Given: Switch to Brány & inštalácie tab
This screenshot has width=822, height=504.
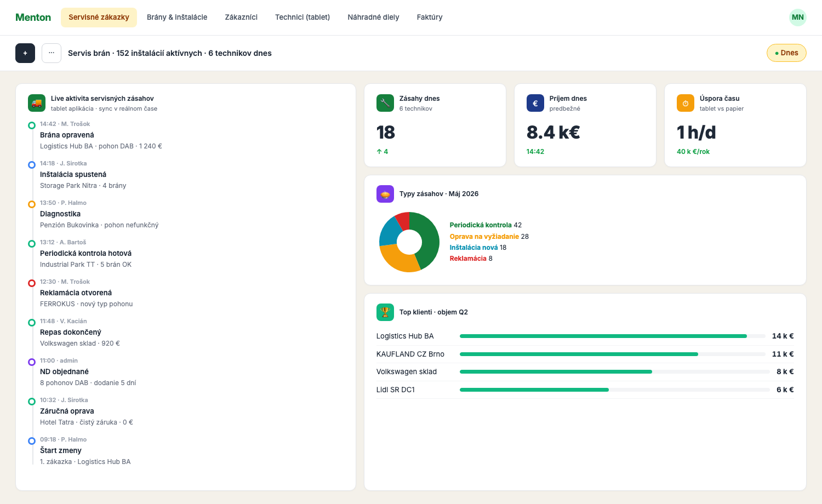Looking at the screenshot, I should point(177,18).
